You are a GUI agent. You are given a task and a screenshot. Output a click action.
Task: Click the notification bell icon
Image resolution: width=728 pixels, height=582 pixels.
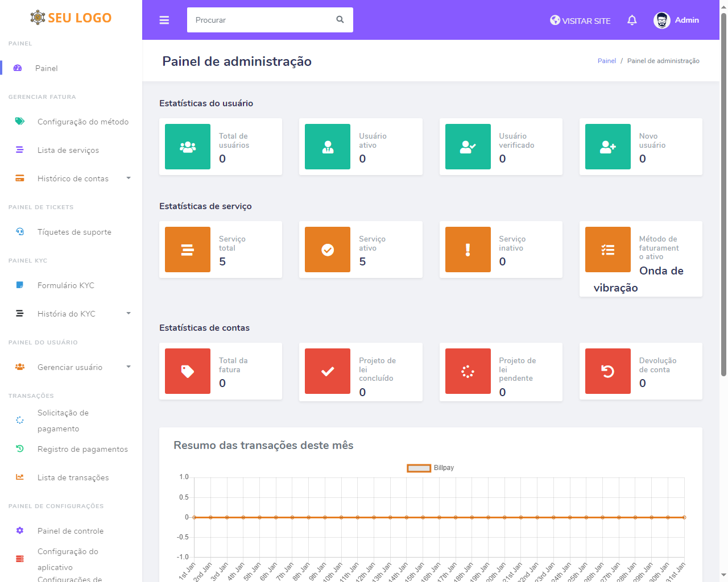pyautogui.click(x=632, y=20)
